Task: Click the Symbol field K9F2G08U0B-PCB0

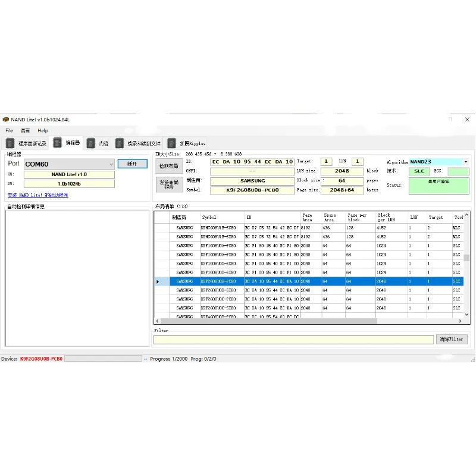Action: pos(252,190)
